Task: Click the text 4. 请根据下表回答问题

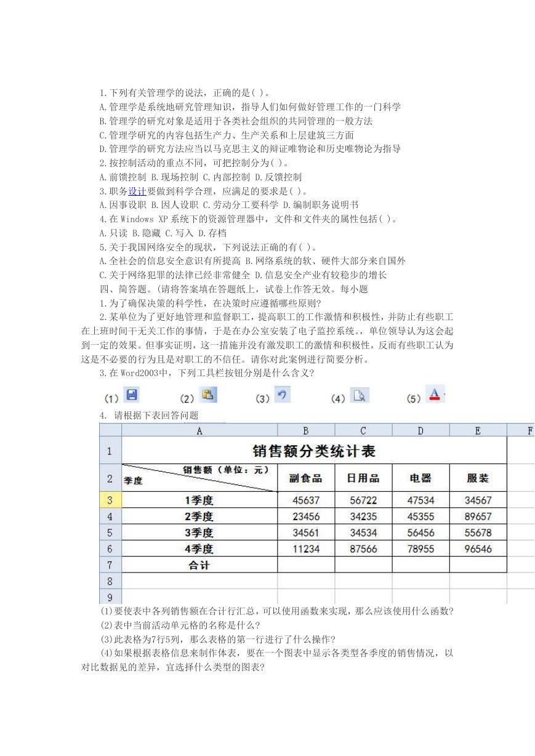Action: [x=149, y=415]
